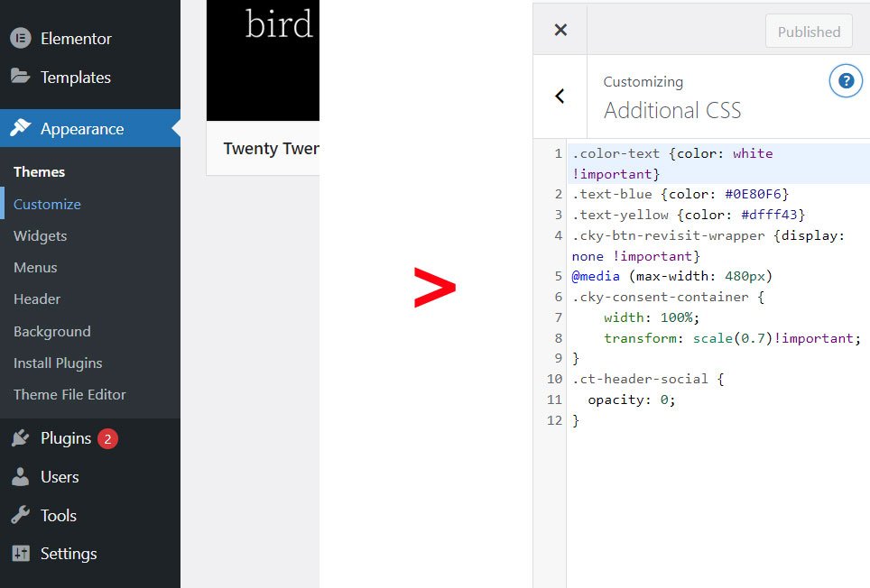Click the Plugins plug icon
Viewport: 870px width, 588px height.
coord(21,438)
